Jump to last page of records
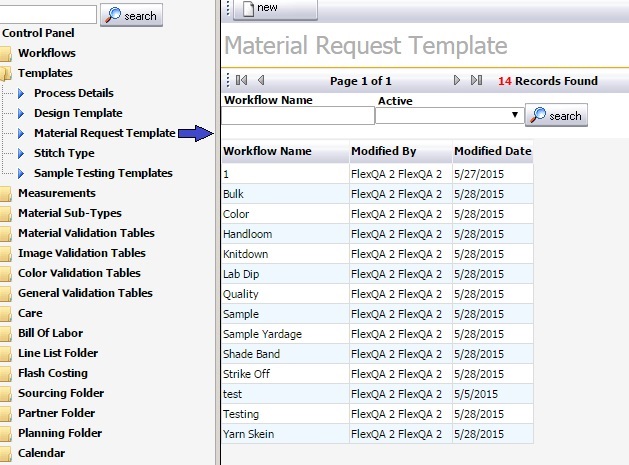The height and width of the screenshot is (465, 629). click(x=476, y=80)
